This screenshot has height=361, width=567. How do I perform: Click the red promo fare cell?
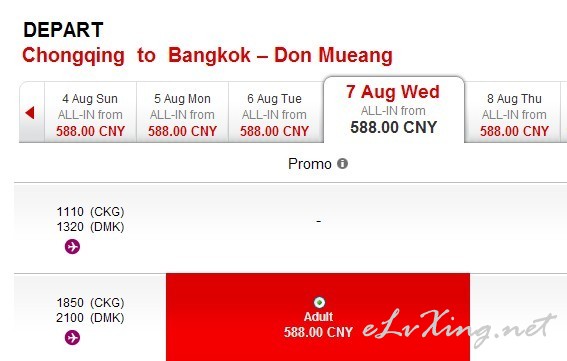click(x=318, y=317)
